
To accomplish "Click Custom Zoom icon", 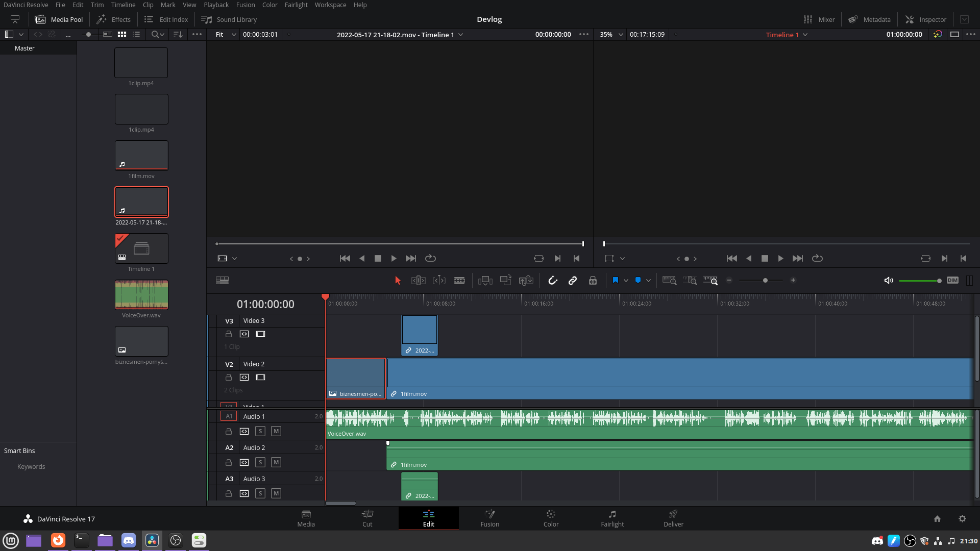I will pyautogui.click(x=710, y=281).
